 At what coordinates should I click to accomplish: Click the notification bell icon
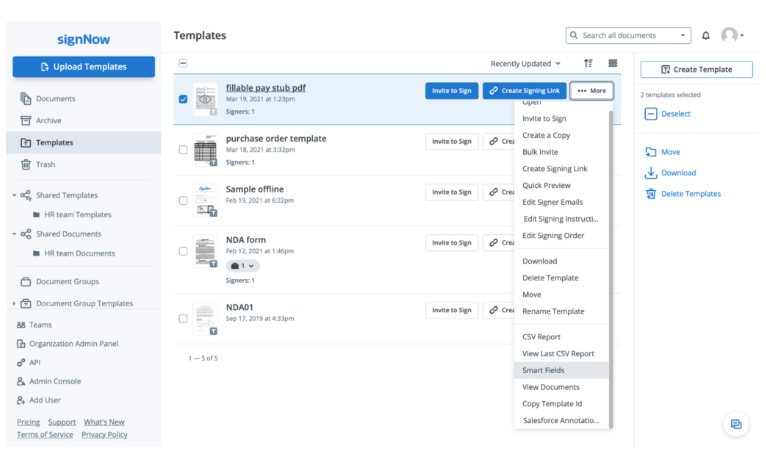click(706, 36)
